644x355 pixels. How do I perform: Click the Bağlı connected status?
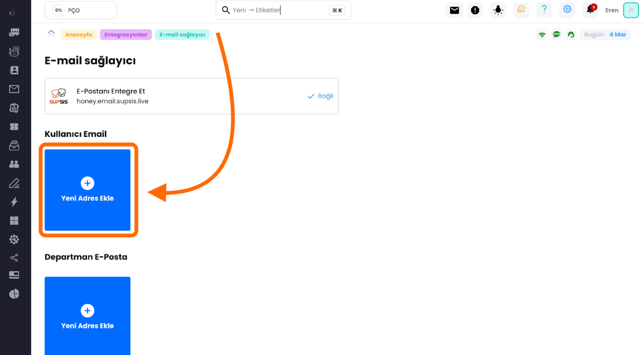[321, 96]
